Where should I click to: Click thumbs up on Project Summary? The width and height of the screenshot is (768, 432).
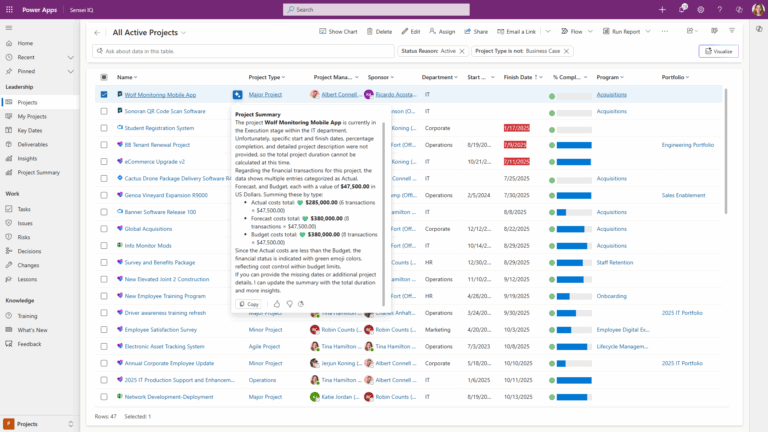pos(277,304)
